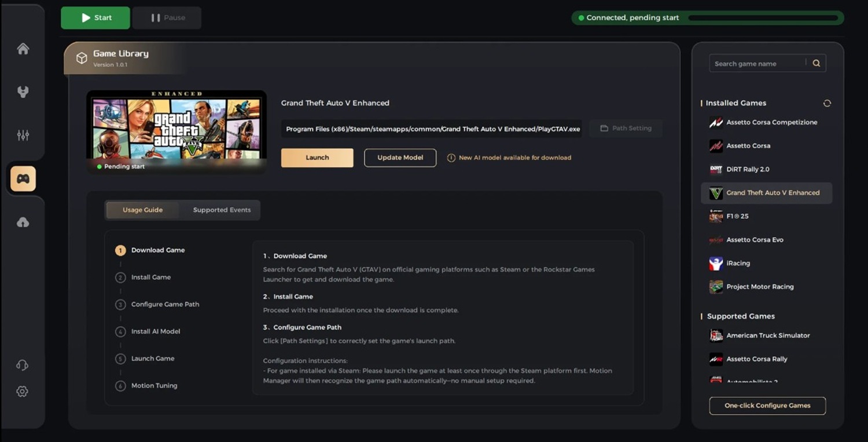Open the tuning sliders page in sidebar
The image size is (868, 442).
23,135
